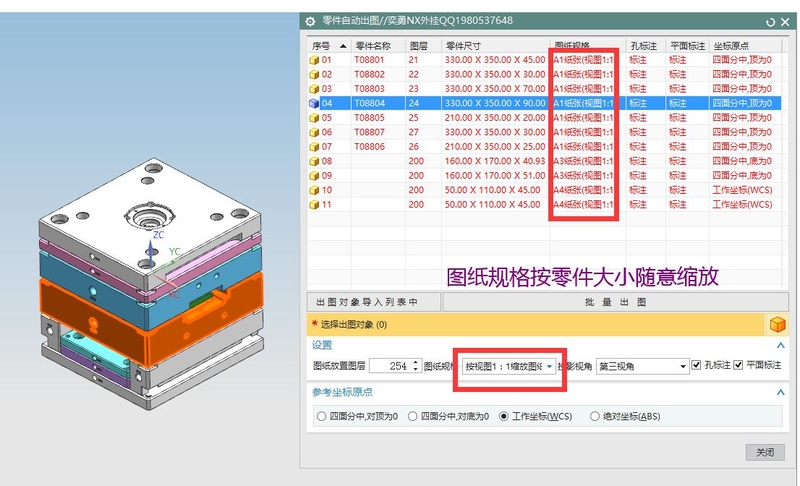
Task: Click size 210.00 X 350.00 X 25.00
Action: coord(495,147)
